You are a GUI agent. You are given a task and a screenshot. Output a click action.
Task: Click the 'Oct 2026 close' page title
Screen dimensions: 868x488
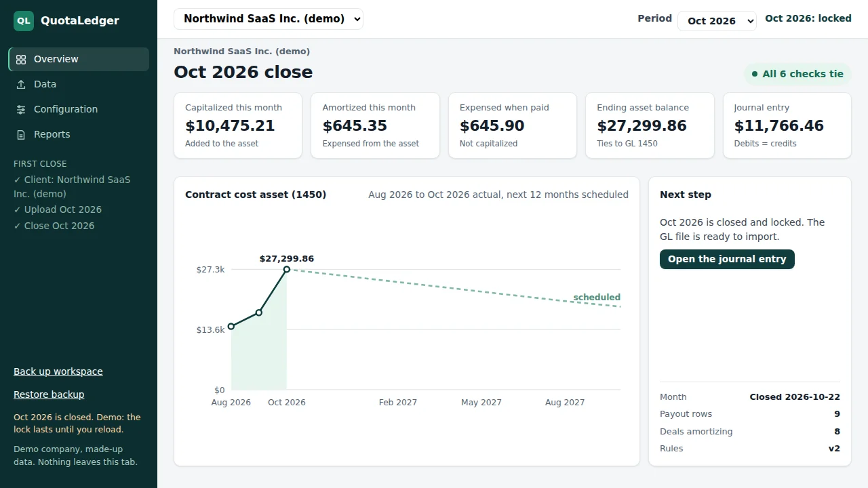(243, 72)
